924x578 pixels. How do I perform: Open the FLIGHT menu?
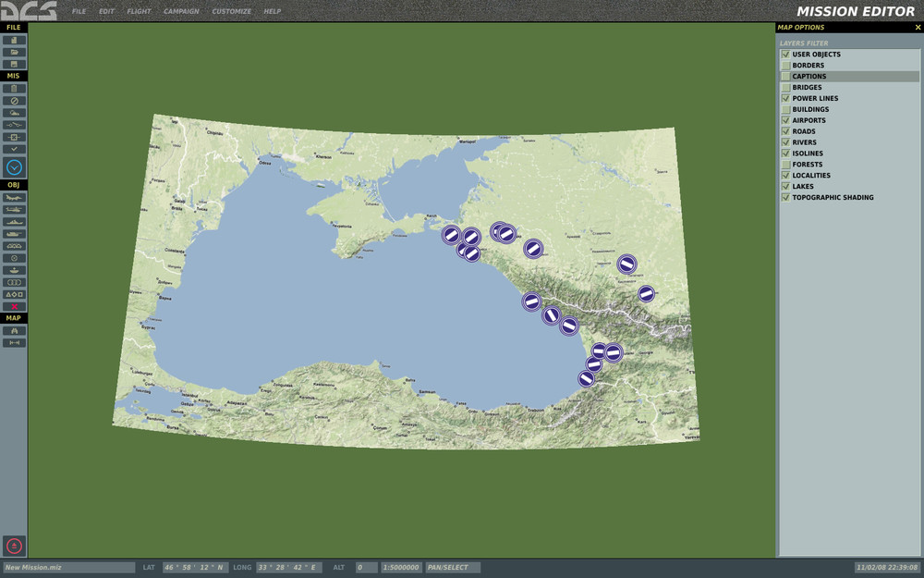[140, 11]
